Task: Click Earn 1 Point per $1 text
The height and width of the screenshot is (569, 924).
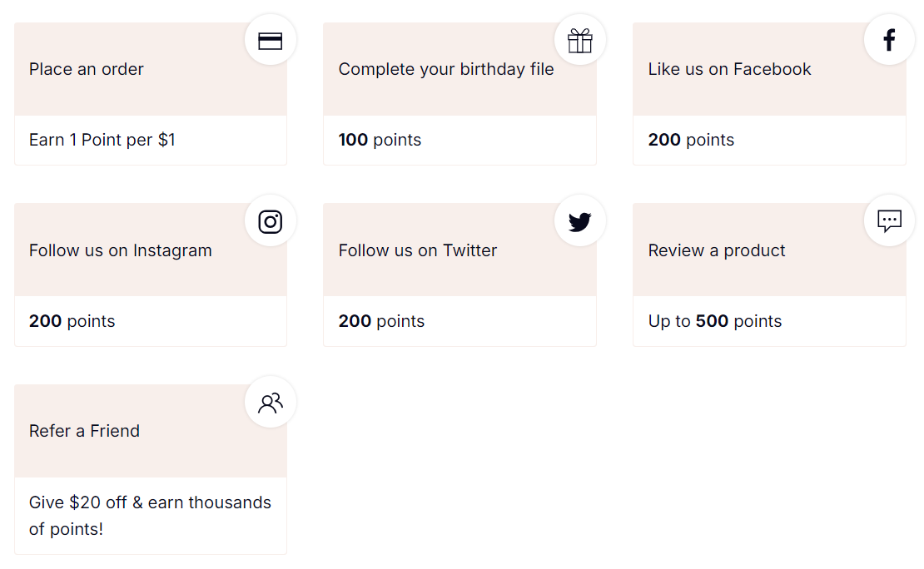Action: coord(102,140)
